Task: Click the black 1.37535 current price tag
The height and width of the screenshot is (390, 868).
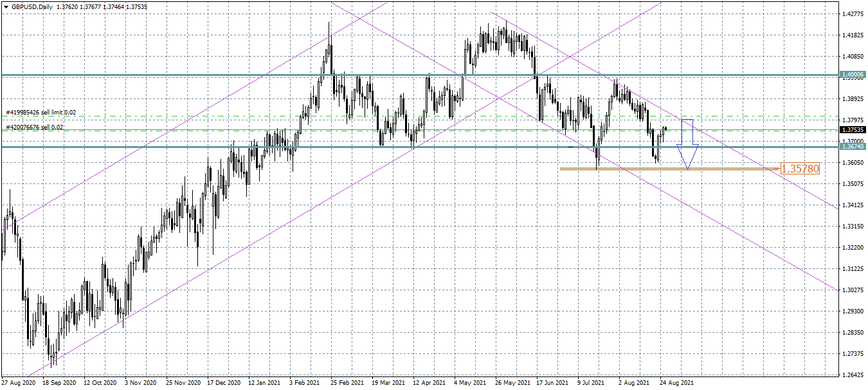Action: click(x=853, y=129)
